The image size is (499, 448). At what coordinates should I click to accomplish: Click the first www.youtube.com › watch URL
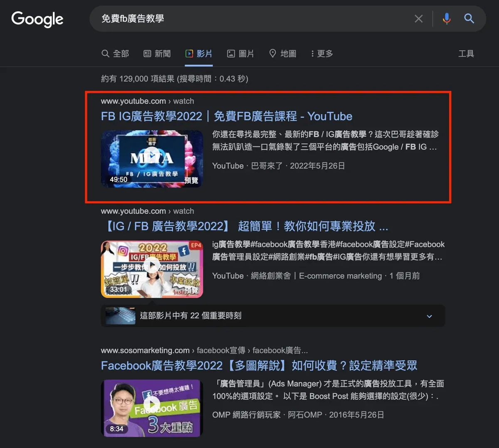[x=147, y=101]
